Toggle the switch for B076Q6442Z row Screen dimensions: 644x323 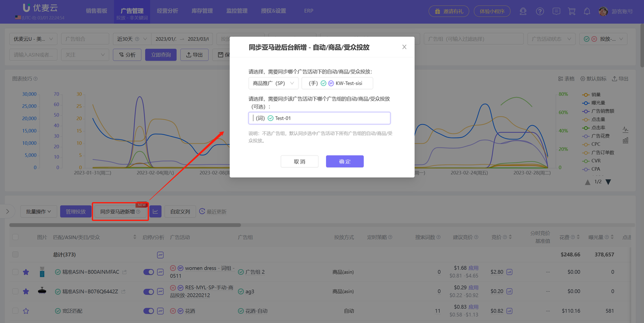point(148,292)
